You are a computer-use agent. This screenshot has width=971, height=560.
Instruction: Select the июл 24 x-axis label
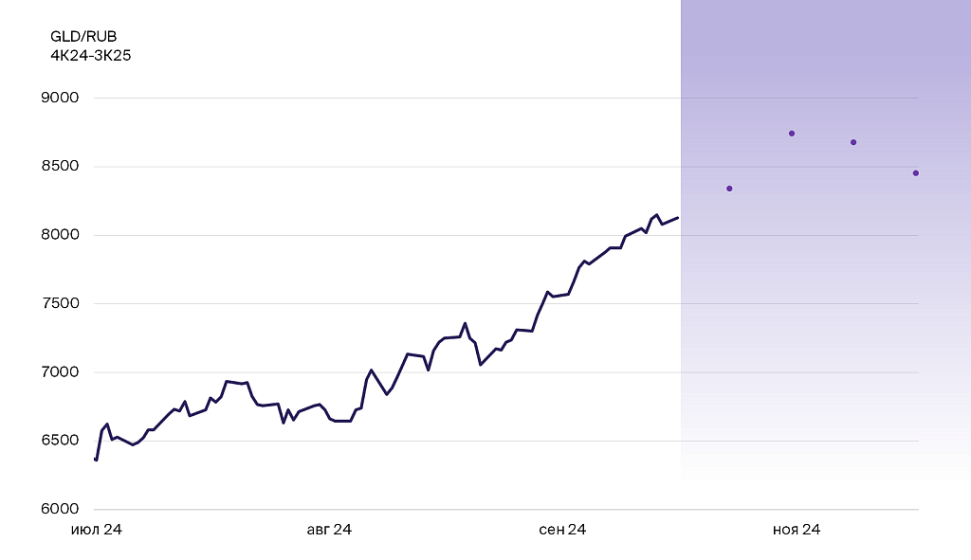click(x=97, y=530)
